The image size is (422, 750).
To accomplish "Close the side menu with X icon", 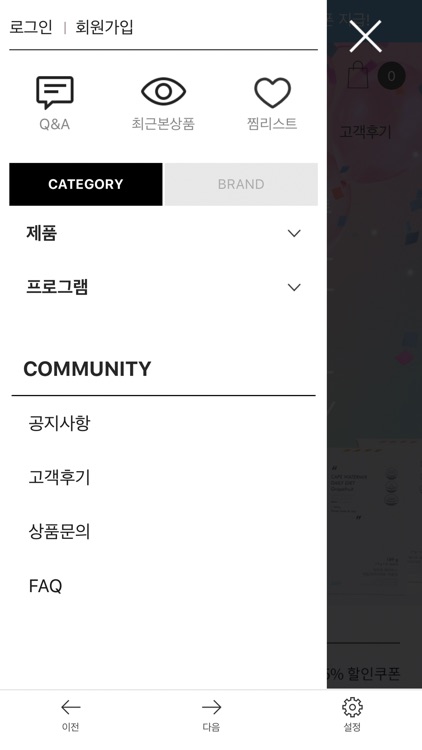I will [x=366, y=36].
